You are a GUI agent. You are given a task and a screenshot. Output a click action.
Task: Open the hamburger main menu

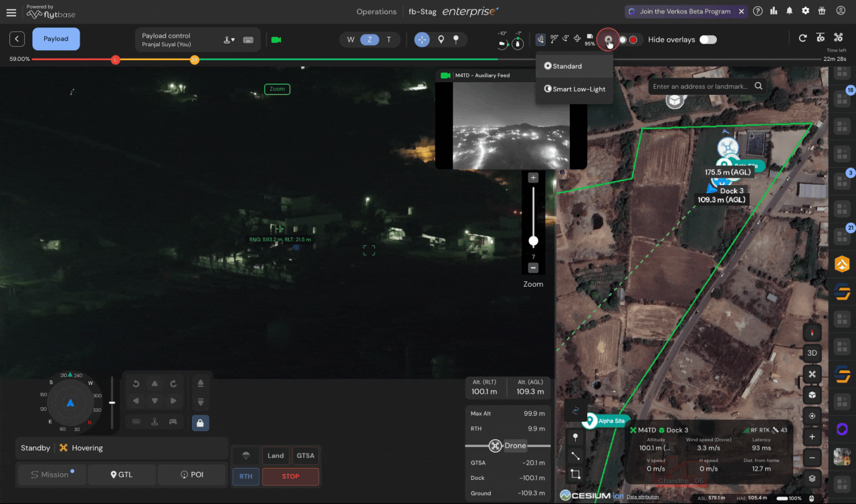click(x=11, y=12)
